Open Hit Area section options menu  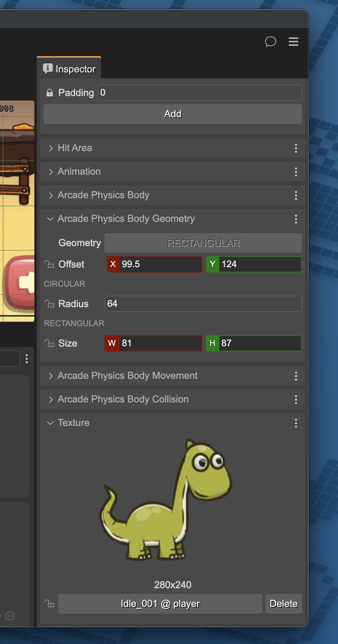click(x=296, y=148)
